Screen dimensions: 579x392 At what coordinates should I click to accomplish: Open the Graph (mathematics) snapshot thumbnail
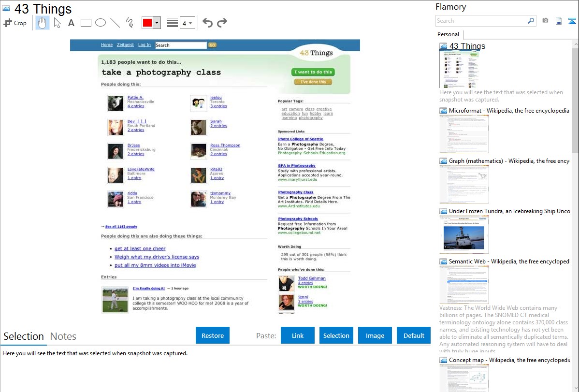click(464, 184)
